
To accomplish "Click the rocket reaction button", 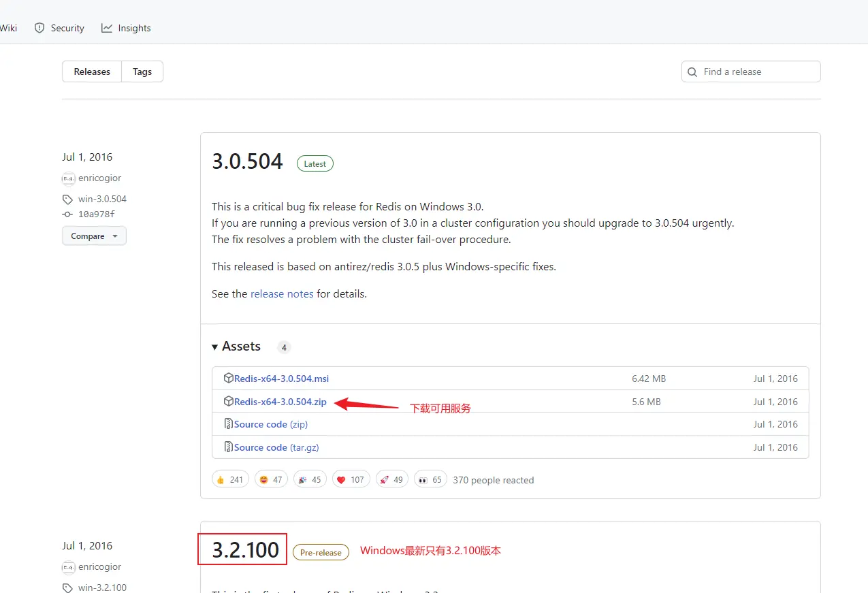I will [x=391, y=479].
